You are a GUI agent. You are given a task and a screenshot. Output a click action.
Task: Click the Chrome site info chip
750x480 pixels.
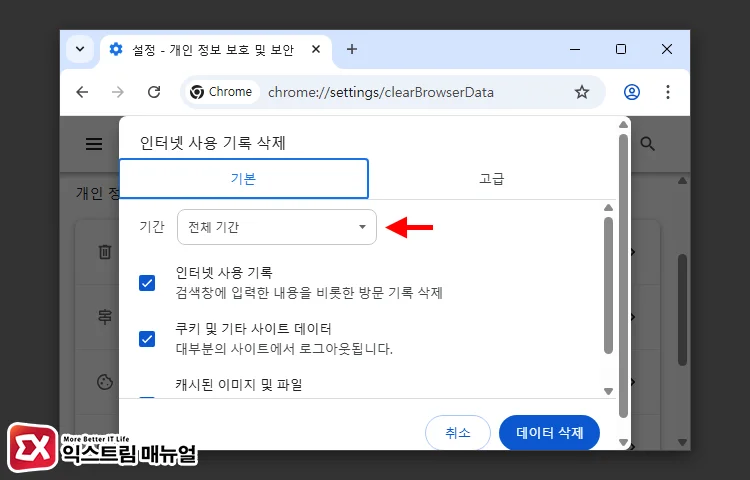pos(221,92)
